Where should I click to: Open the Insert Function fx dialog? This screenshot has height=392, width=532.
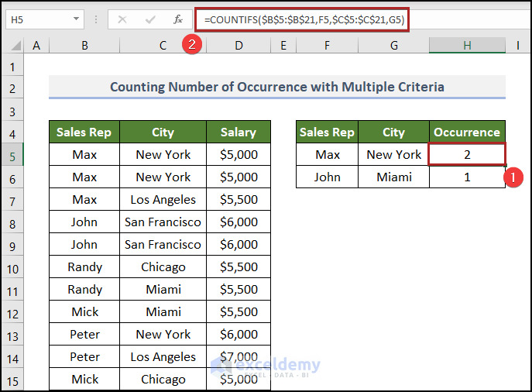click(177, 19)
